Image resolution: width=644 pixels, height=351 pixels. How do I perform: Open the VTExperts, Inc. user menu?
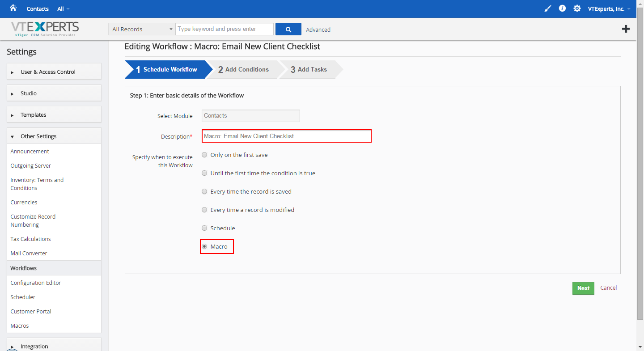[x=609, y=9]
